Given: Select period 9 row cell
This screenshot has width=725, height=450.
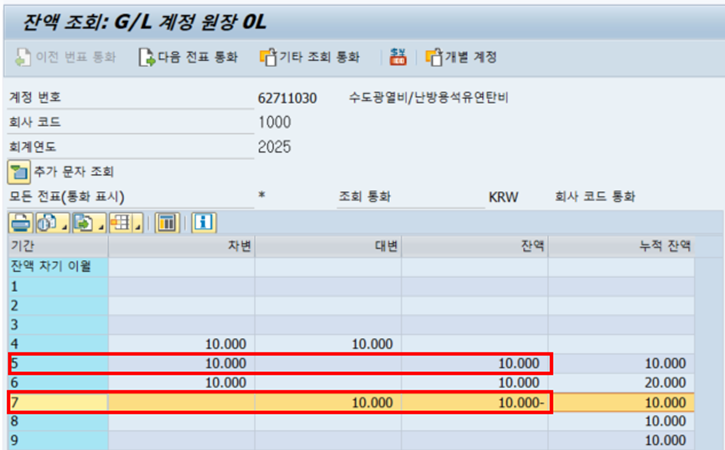Looking at the screenshot, I should 58,440.
